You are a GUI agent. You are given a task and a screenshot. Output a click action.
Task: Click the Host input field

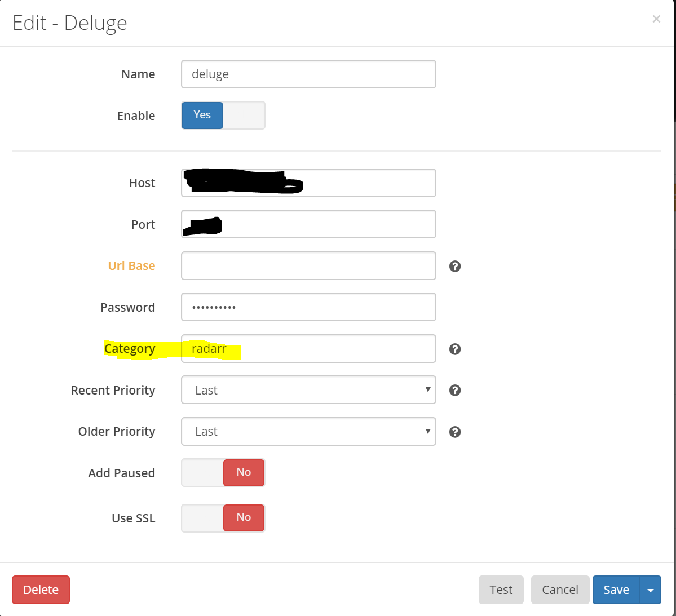click(x=308, y=183)
